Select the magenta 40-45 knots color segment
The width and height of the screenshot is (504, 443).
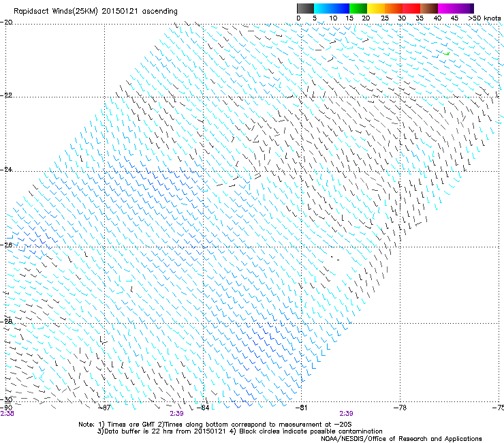coord(447,8)
